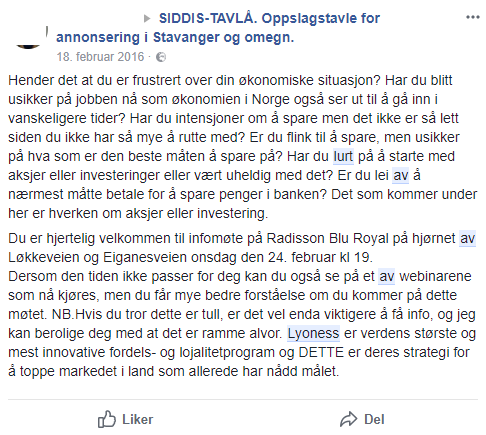This screenshot has height=435, width=486.
Task: Click highlighted 'av' after 'Er du lei'
Action: [400, 175]
